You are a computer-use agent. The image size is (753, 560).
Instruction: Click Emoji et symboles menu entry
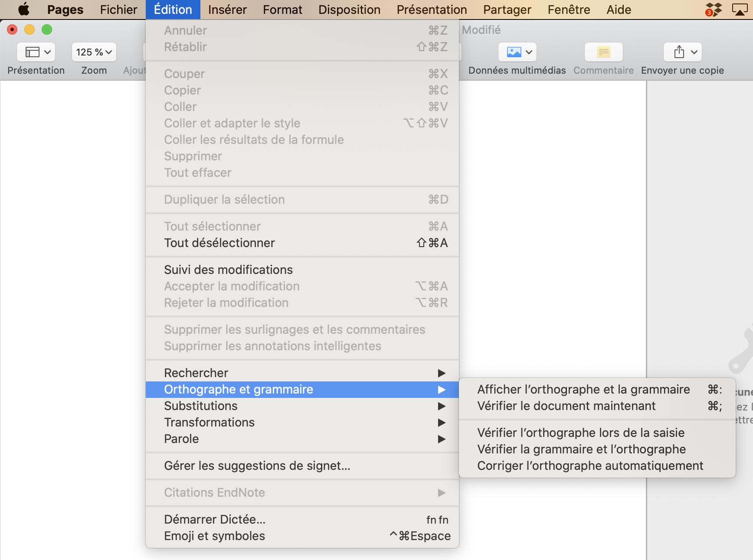coord(214,536)
